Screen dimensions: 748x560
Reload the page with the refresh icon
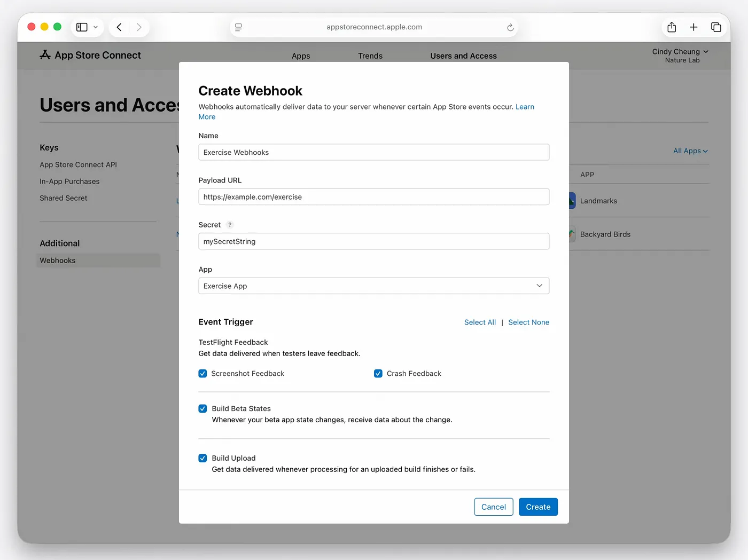(x=510, y=27)
